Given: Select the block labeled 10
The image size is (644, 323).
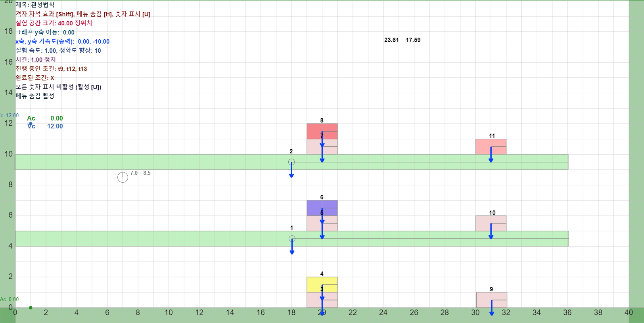Looking at the screenshot, I should point(491,223).
